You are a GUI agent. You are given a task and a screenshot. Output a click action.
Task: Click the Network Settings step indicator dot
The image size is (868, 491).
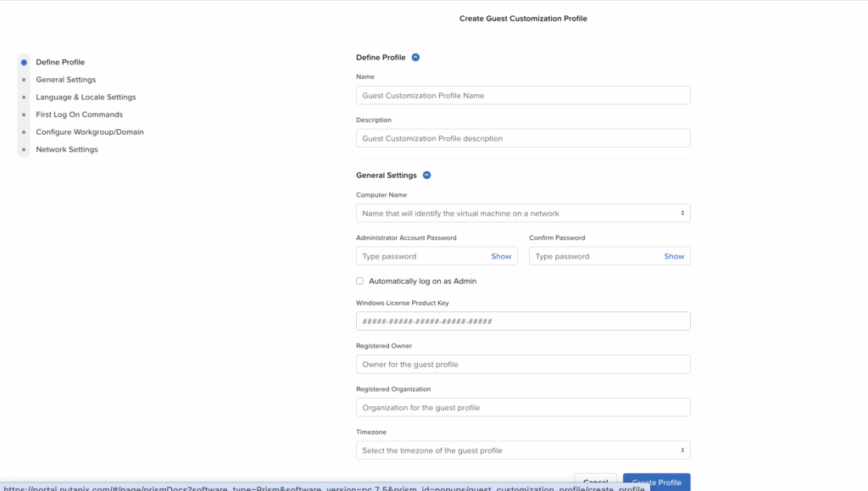tap(24, 149)
